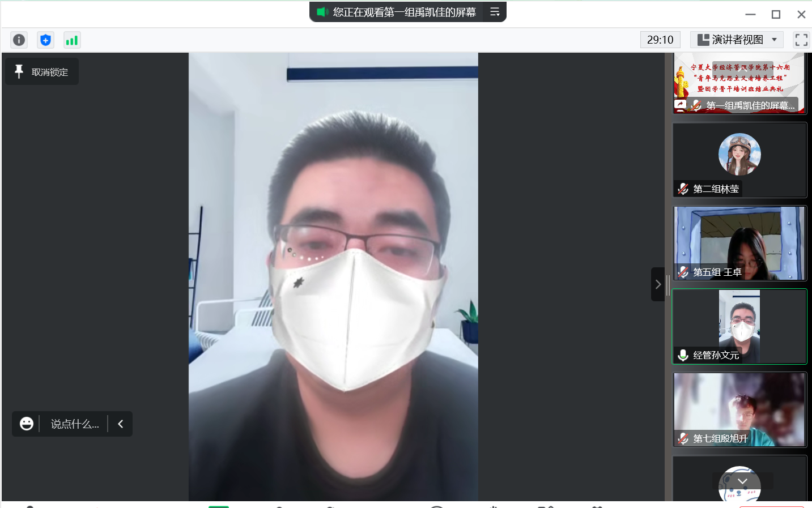Viewport: 812px width, 508px height.
Task: Enter full screen with the corner-brackets icon
Action: (x=801, y=40)
